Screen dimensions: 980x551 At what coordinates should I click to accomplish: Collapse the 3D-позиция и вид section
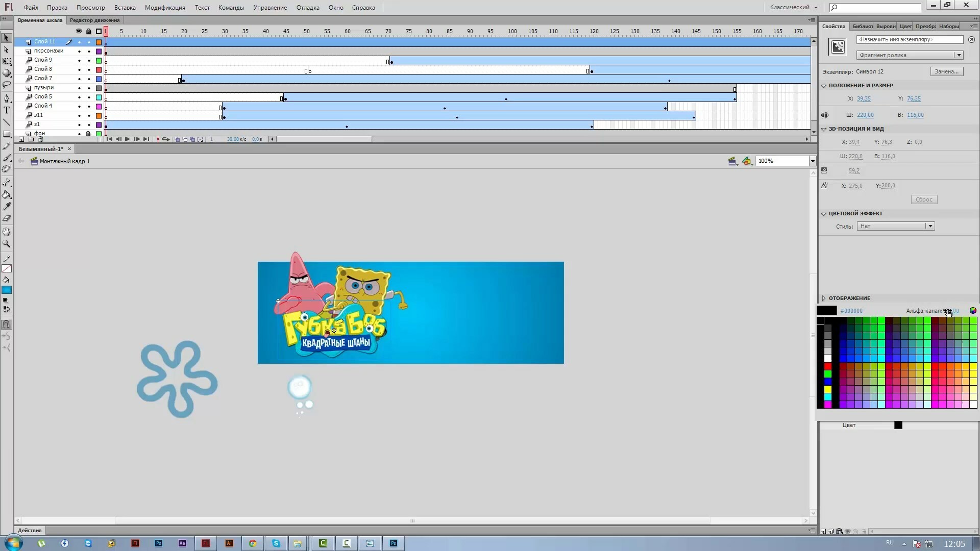click(823, 129)
